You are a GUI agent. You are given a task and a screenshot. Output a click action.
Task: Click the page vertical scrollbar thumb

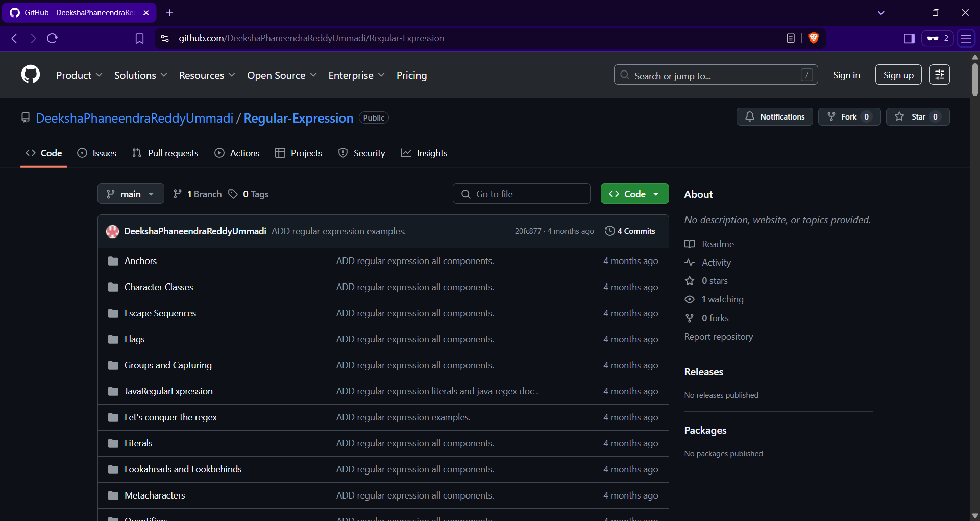tap(975, 79)
